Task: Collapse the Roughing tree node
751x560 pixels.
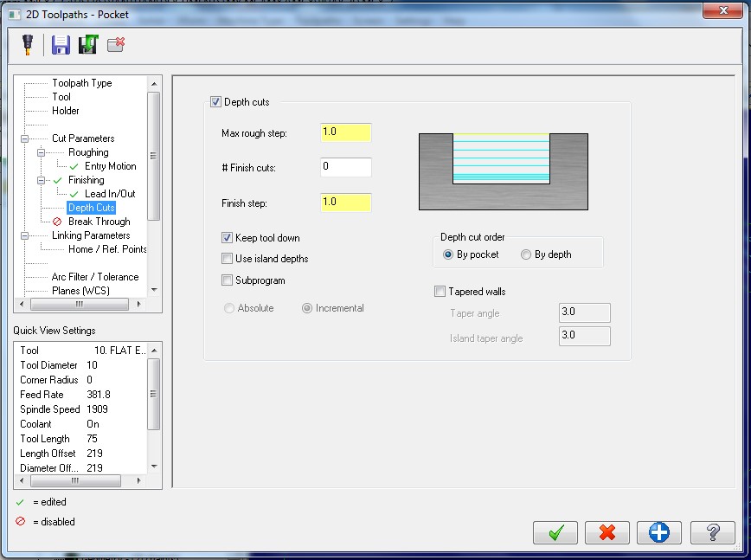Action: 42,153
